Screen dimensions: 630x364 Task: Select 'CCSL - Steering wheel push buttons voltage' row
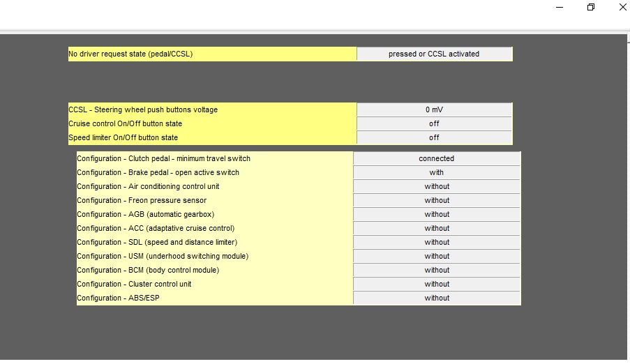[x=290, y=109]
